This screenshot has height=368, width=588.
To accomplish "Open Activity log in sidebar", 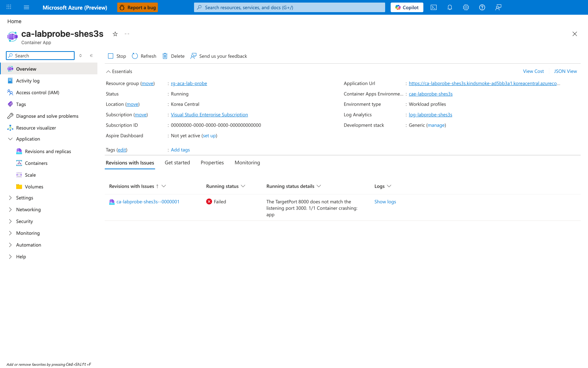I will tap(28, 81).
